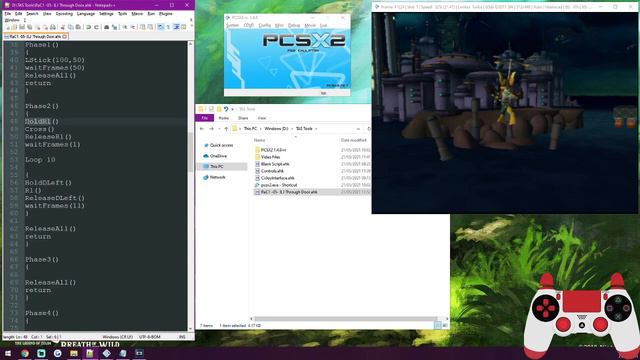The width and height of the screenshot is (640, 360).
Task: Click the Copy icon in Notepad++ toolbar
Action: click(71, 27)
